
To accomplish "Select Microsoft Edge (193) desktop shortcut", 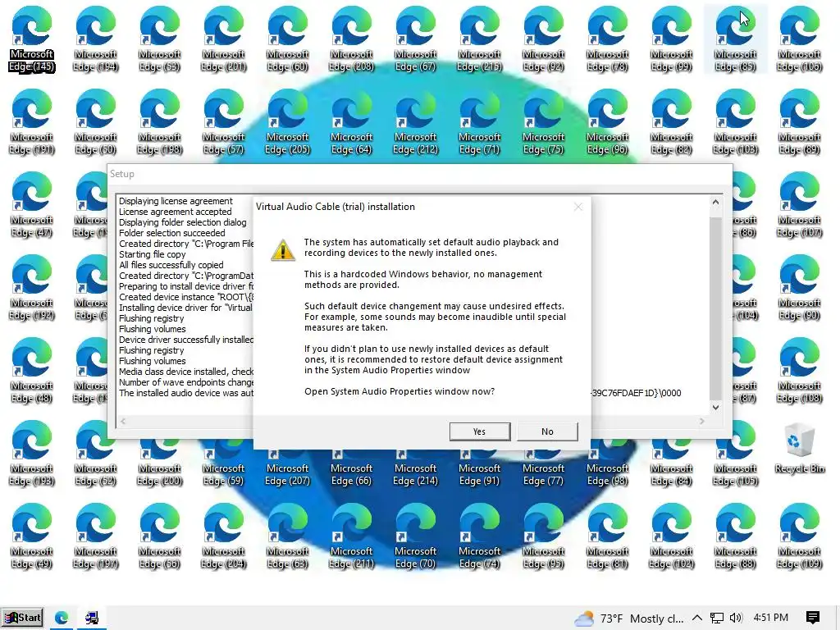I will (x=32, y=454).
